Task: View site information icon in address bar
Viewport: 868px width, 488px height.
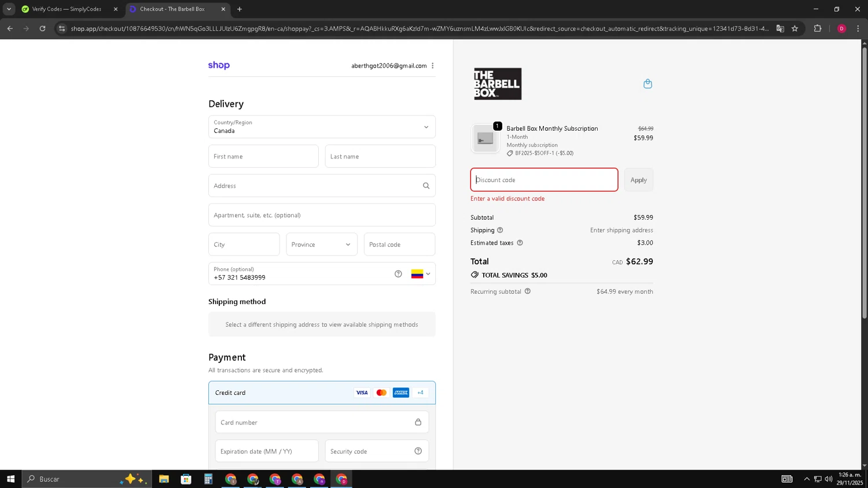Action: (62, 28)
